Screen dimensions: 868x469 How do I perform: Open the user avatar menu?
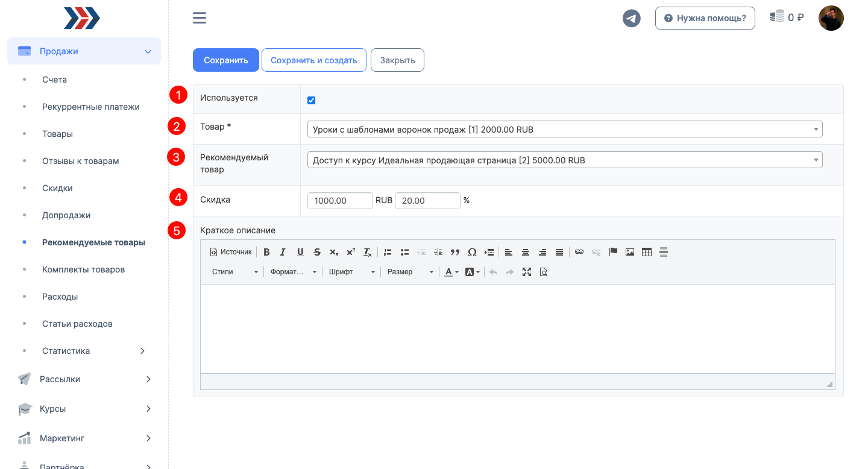831,18
